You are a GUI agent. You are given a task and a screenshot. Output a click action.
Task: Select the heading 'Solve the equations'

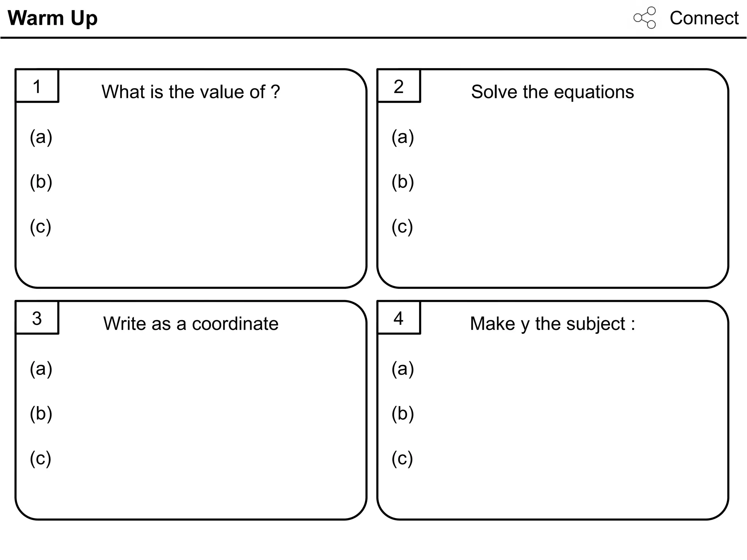tap(553, 92)
